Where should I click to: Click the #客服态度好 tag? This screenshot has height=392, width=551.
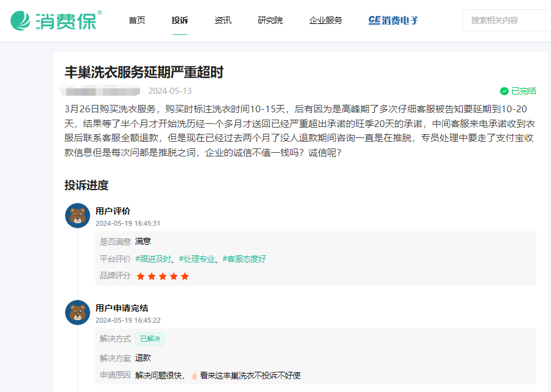point(244,259)
